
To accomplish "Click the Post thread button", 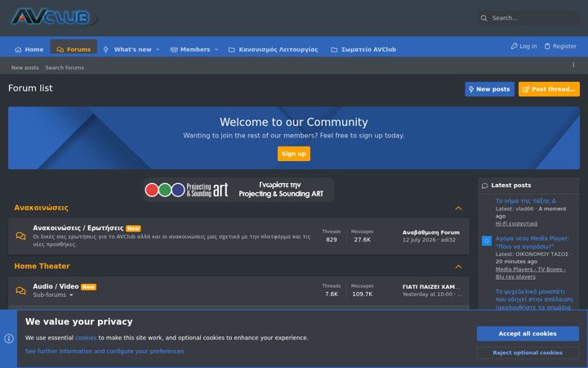I will (549, 89).
